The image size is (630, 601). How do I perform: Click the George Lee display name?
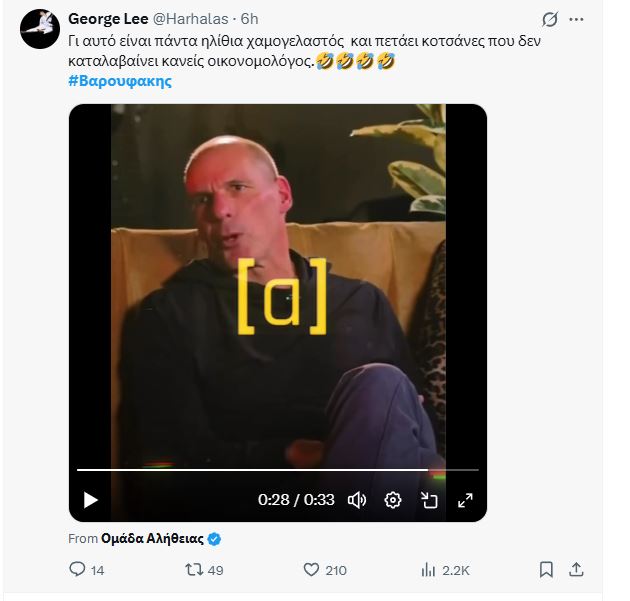click(107, 19)
